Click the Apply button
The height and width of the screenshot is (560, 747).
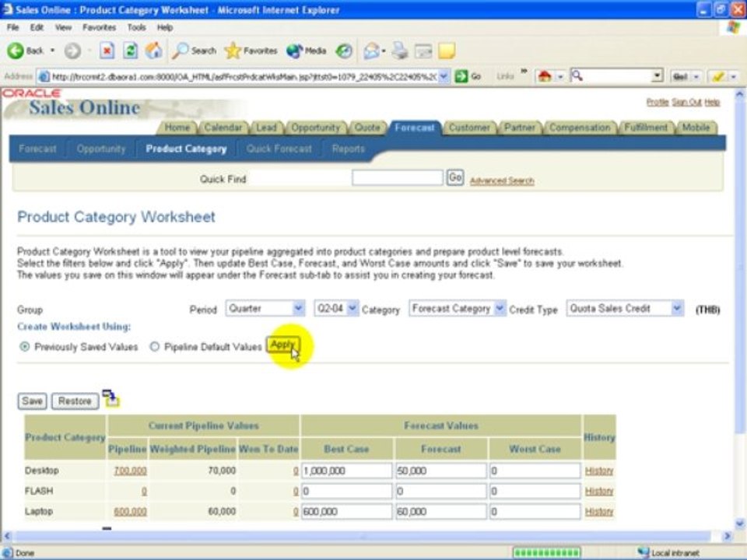[283, 345]
